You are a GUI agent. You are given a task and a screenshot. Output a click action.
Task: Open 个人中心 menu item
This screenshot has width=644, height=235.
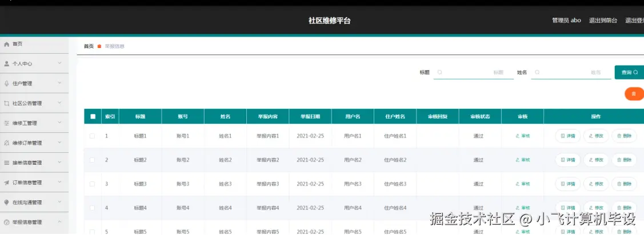click(x=34, y=64)
